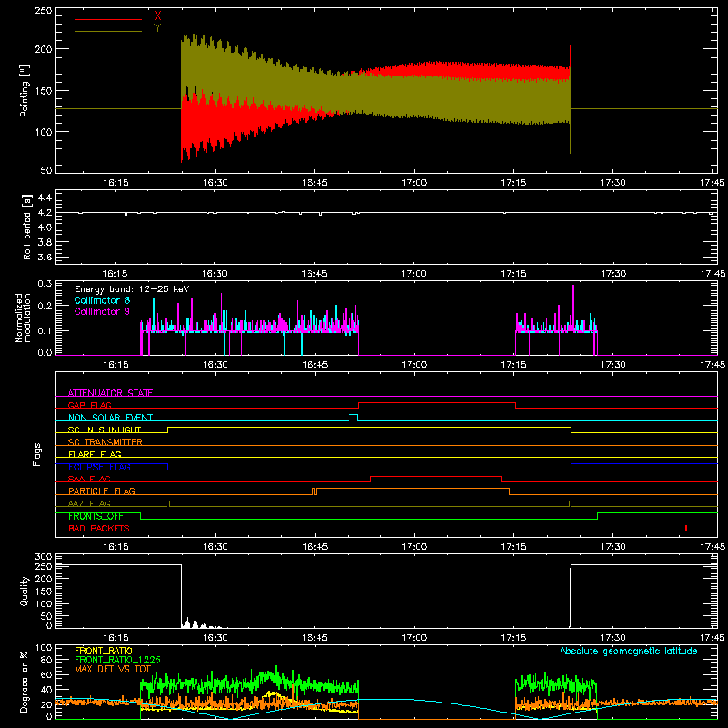The width and height of the screenshot is (728, 728).
Task: Click '16:45' under the Roll period plot
Action: coord(314,274)
